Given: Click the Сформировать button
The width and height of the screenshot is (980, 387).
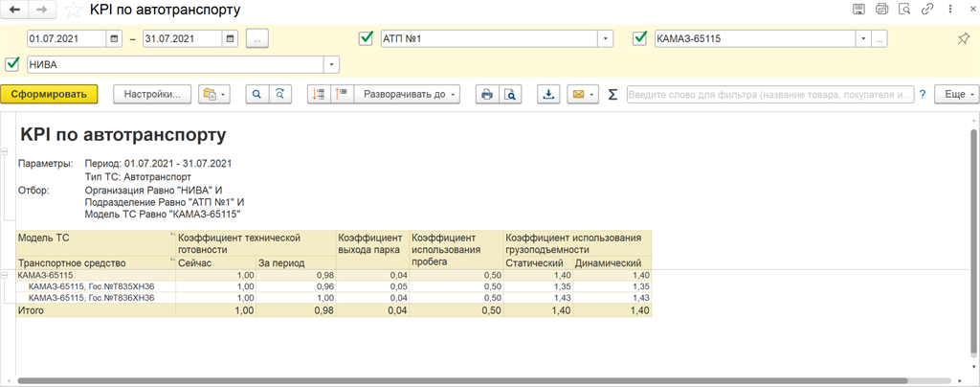Looking at the screenshot, I should pyautogui.click(x=49, y=94).
